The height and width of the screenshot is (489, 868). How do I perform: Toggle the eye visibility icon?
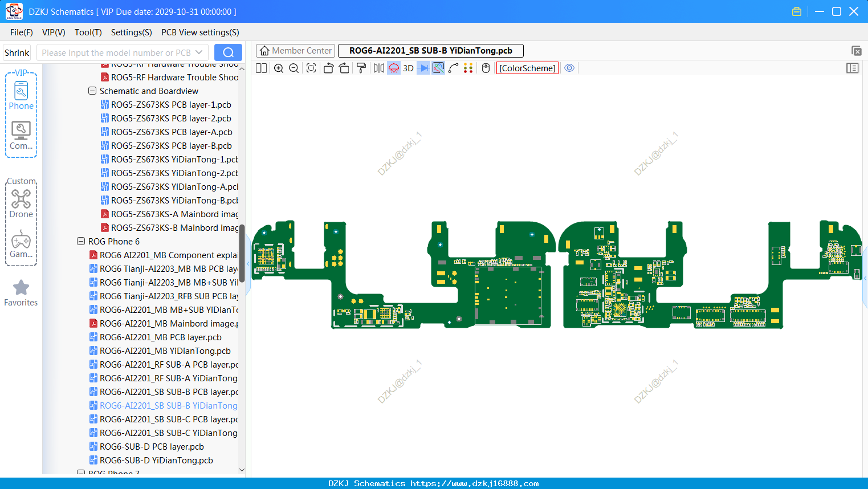coord(569,68)
